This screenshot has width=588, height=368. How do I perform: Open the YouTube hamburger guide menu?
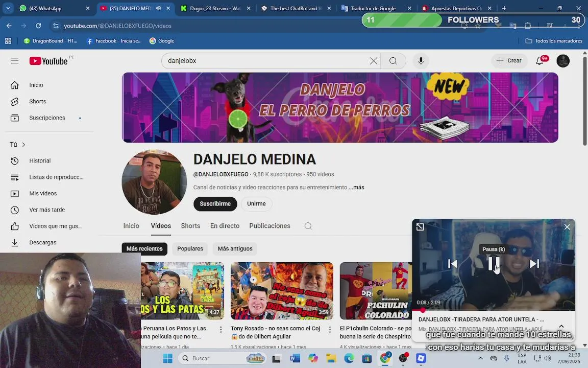[15, 61]
